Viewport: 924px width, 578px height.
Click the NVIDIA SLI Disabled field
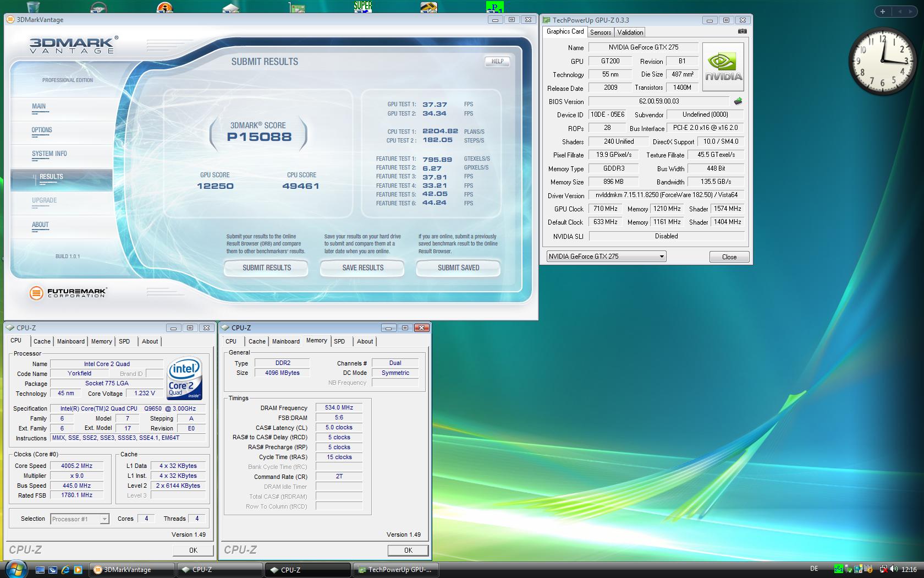click(x=667, y=236)
